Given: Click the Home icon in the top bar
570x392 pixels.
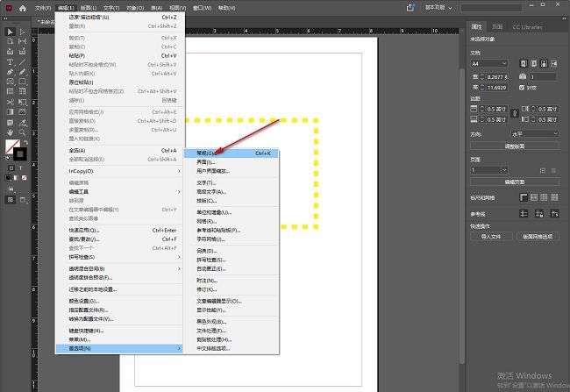Looking at the screenshot, I should [x=24, y=7].
